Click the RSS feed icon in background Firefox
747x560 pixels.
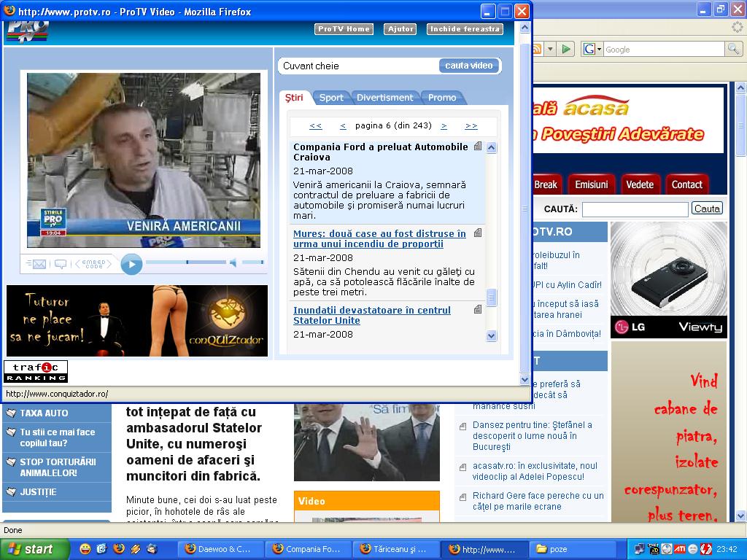[x=538, y=49]
